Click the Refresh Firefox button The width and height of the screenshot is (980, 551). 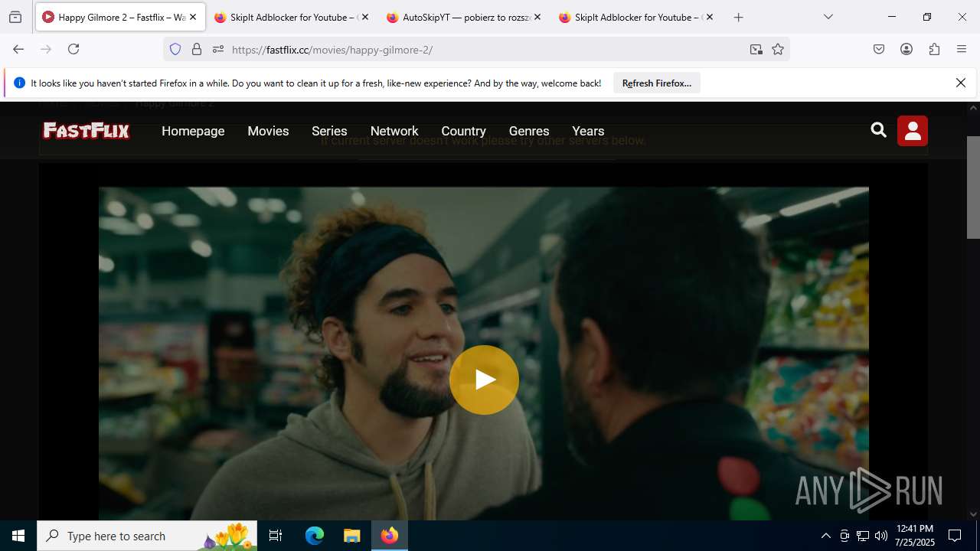(x=657, y=83)
